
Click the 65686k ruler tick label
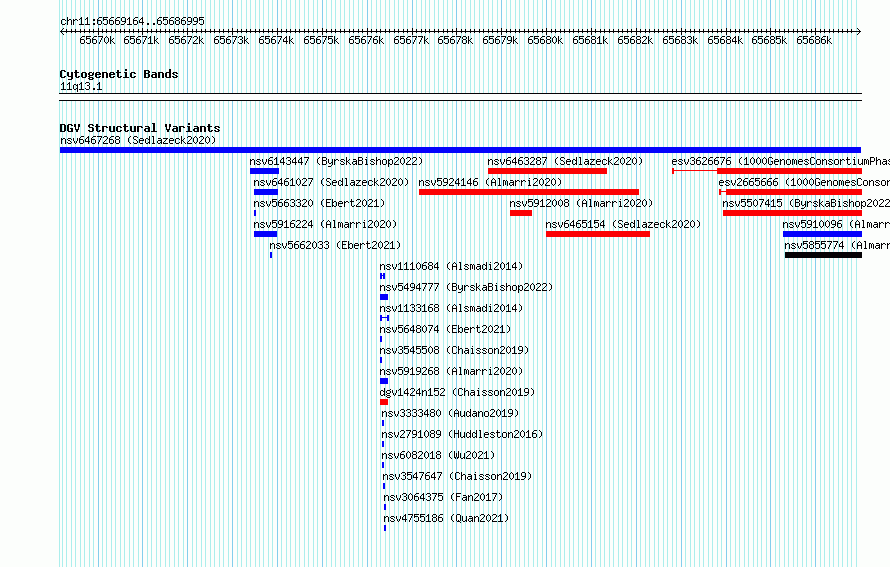click(x=814, y=40)
